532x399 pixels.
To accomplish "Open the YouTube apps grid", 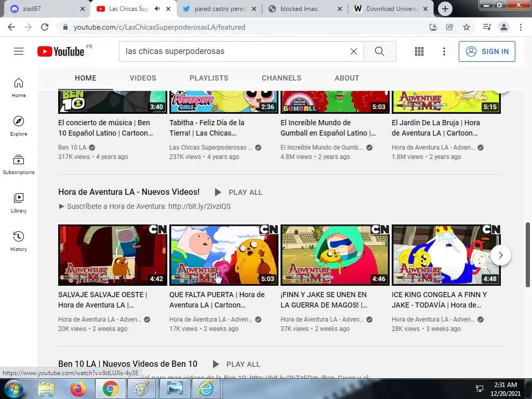I will [419, 51].
